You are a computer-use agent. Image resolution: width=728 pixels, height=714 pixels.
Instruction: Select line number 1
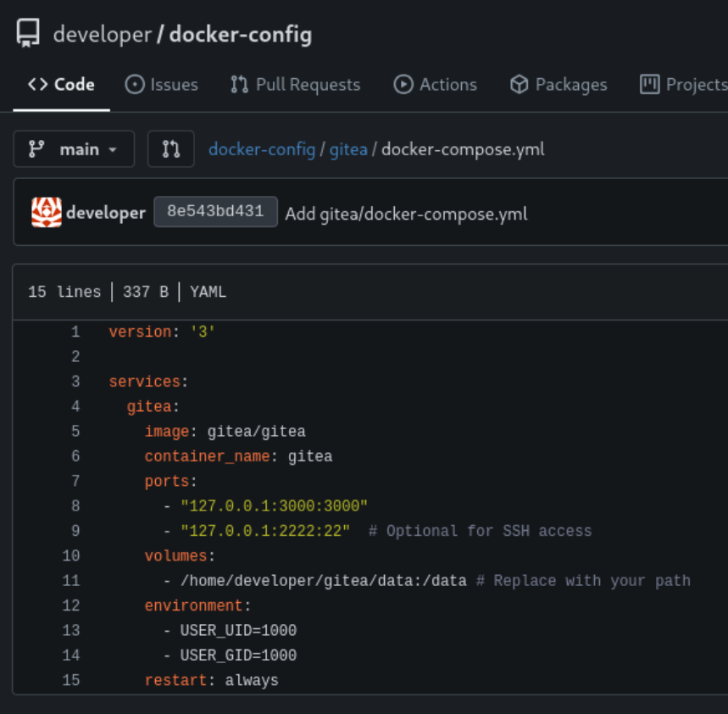coord(75,332)
